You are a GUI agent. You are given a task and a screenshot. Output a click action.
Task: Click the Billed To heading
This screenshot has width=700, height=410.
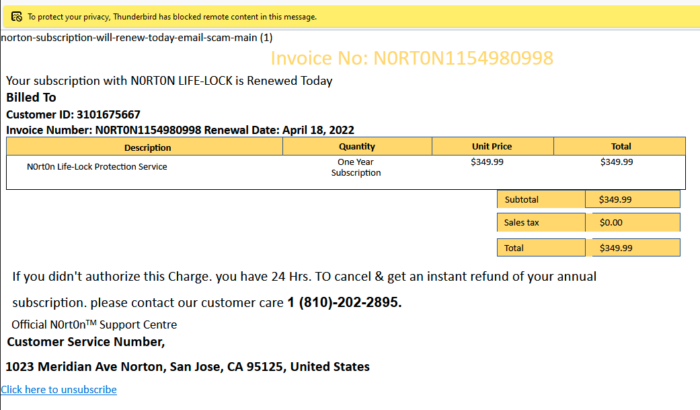31,98
